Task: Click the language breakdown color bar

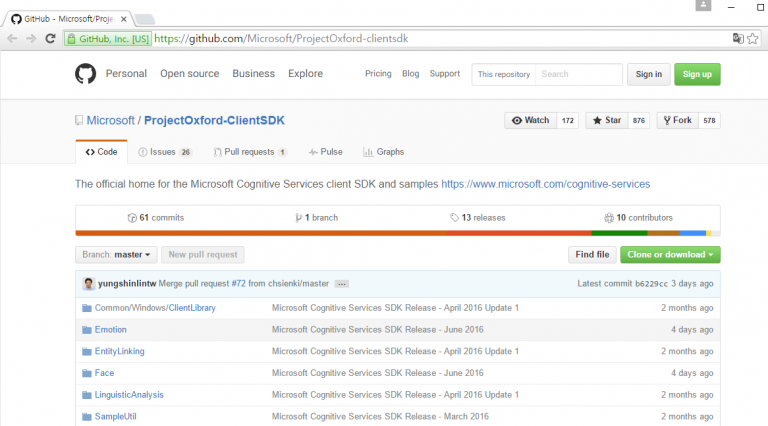Action: tap(397, 233)
